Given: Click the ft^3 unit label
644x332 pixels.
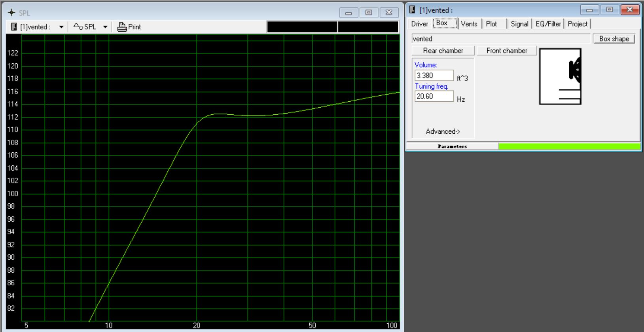Looking at the screenshot, I should point(462,78).
